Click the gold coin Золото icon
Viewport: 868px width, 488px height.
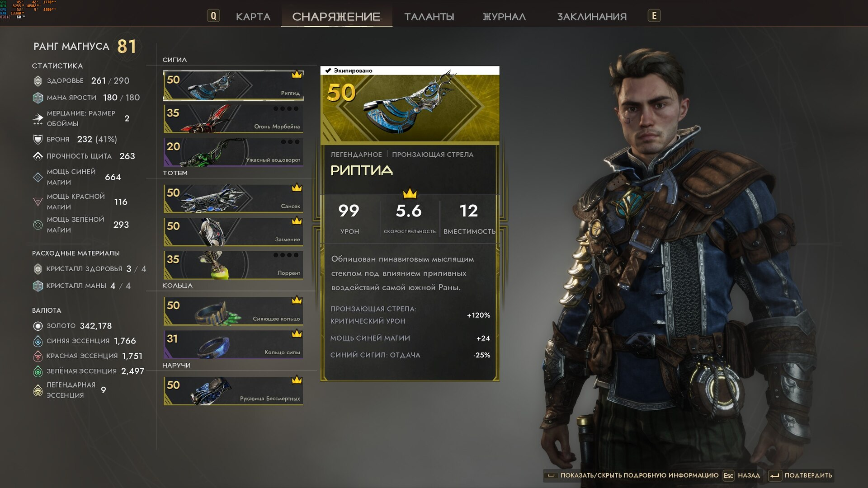[38, 326]
